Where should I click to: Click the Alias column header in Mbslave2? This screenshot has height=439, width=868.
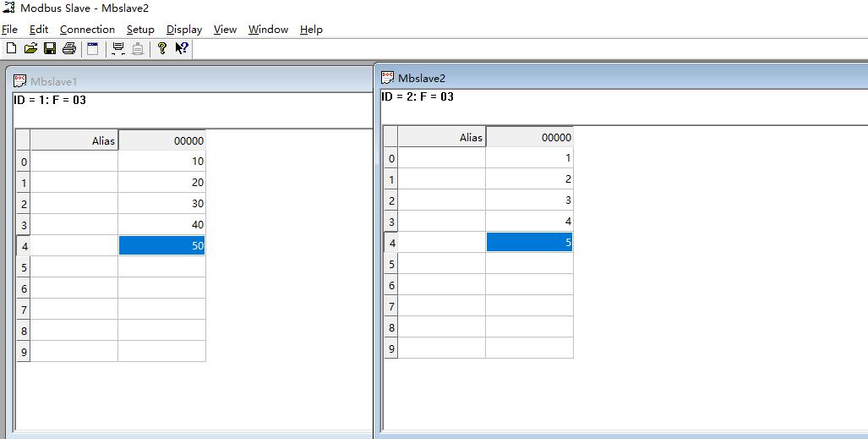pyautogui.click(x=442, y=137)
